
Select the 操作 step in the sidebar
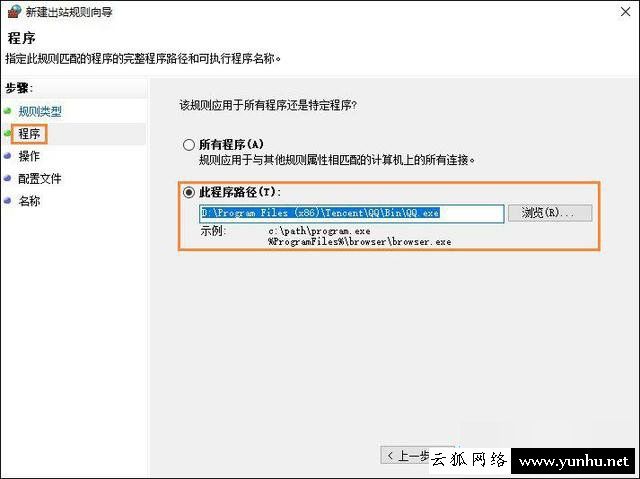point(29,156)
